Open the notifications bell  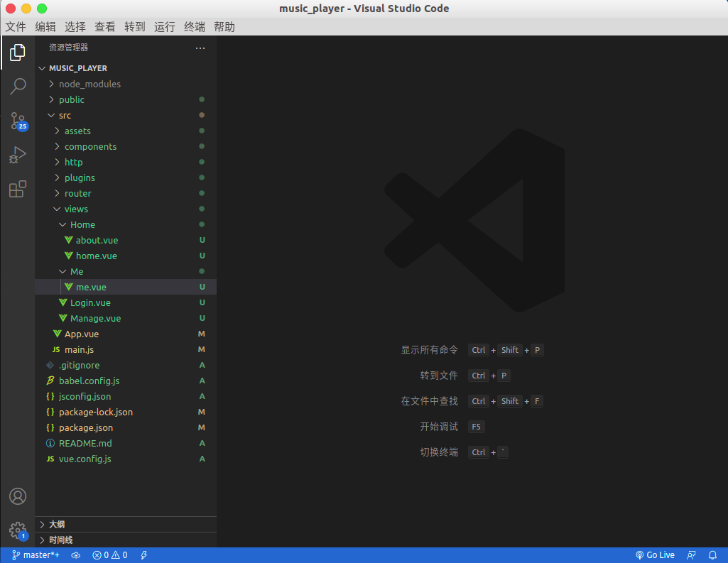coord(712,554)
